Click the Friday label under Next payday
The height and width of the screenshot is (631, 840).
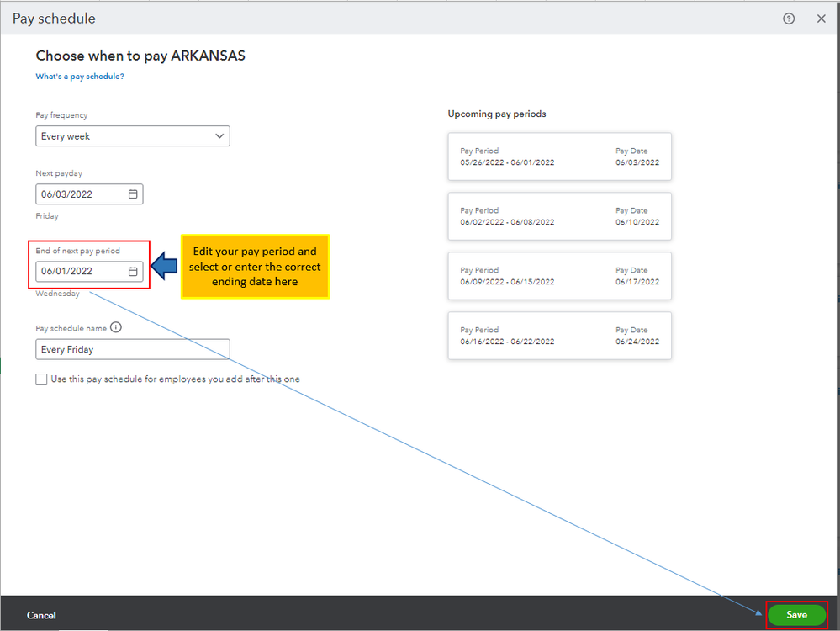click(47, 216)
